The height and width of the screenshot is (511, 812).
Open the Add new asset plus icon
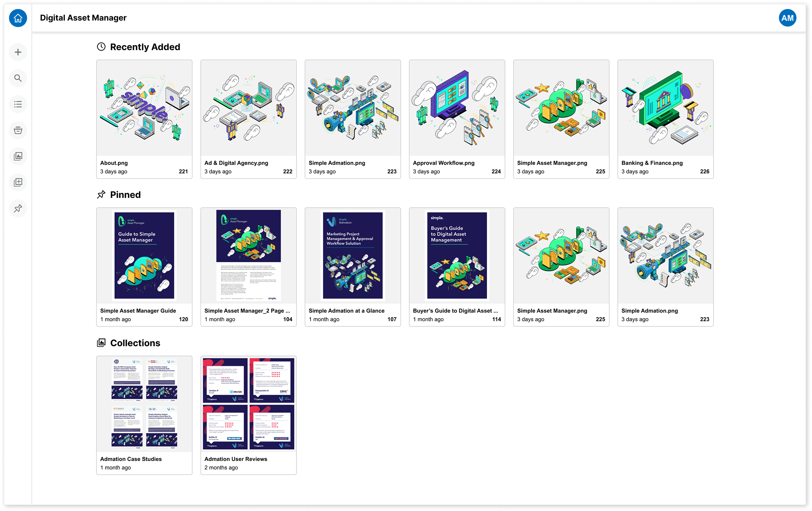[x=18, y=52]
